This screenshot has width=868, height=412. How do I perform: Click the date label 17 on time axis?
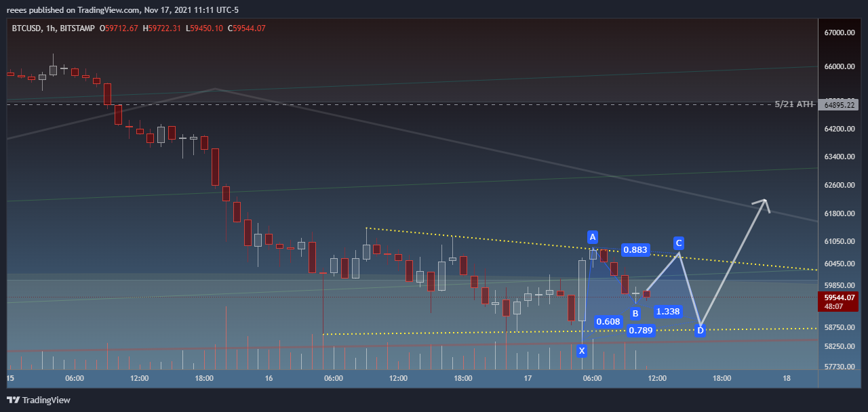(528, 378)
